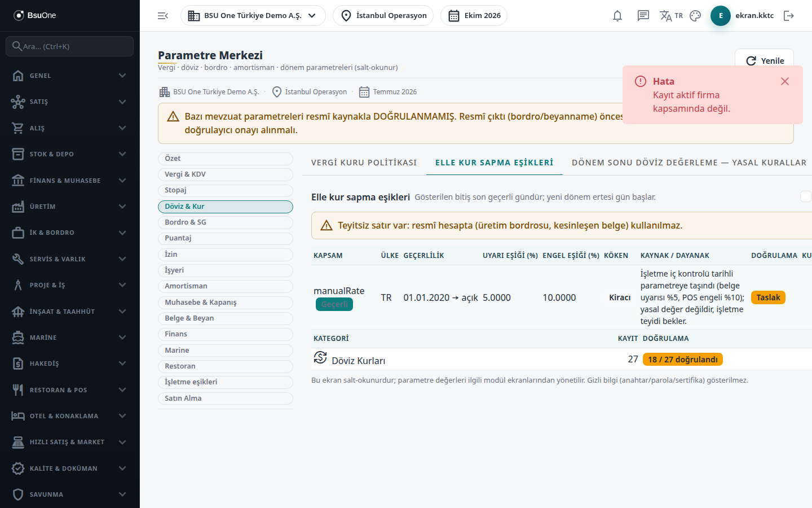Expand the Marine sidebar chevron
The height and width of the screenshot is (508, 812).
click(122, 338)
